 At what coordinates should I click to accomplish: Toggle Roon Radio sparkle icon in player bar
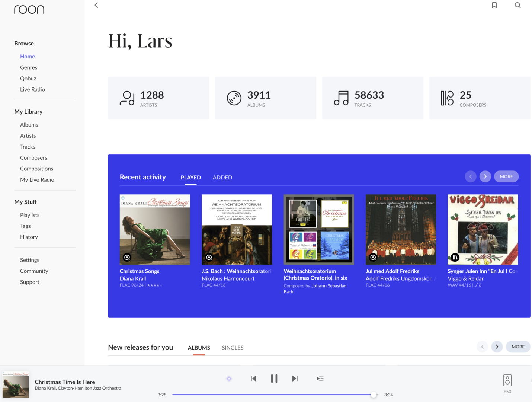pos(229,379)
